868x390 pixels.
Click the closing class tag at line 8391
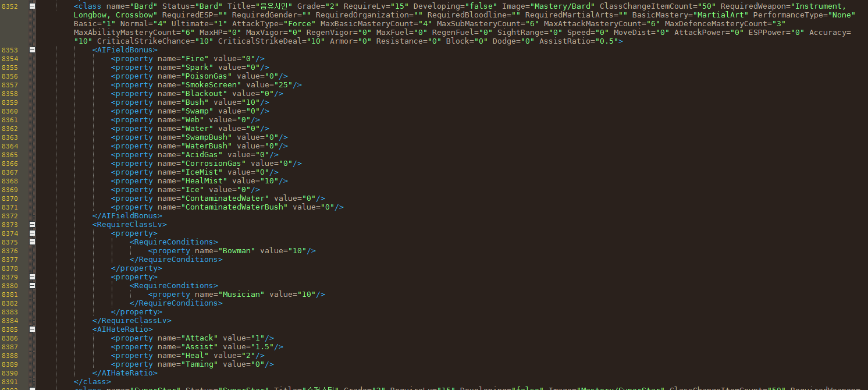pos(93,382)
